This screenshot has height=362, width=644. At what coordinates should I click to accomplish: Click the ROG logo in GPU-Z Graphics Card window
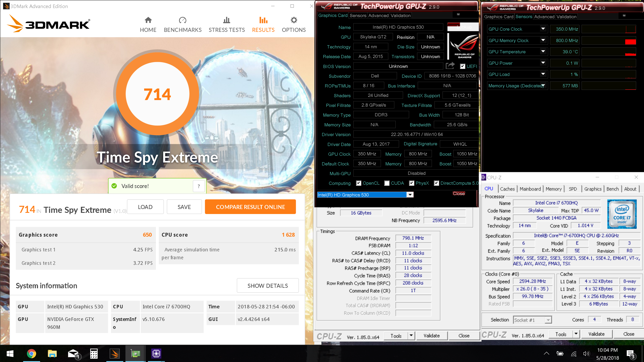pos(464,46)
